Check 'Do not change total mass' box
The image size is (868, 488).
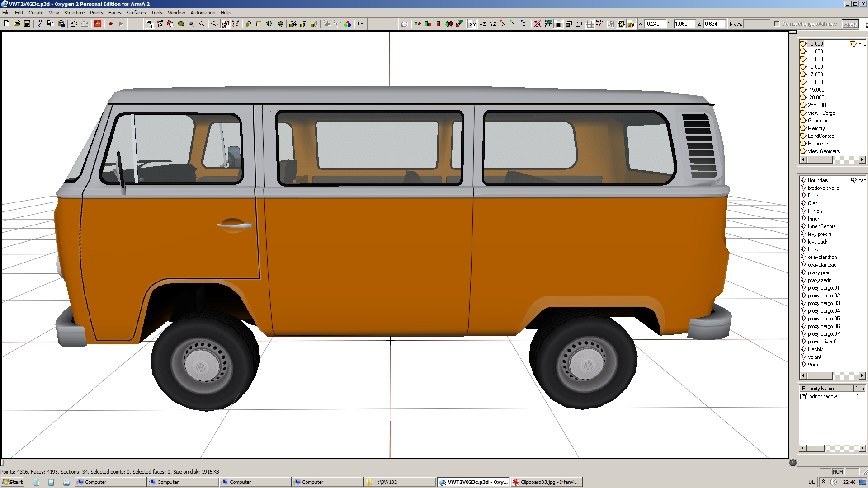coord(777,24)
